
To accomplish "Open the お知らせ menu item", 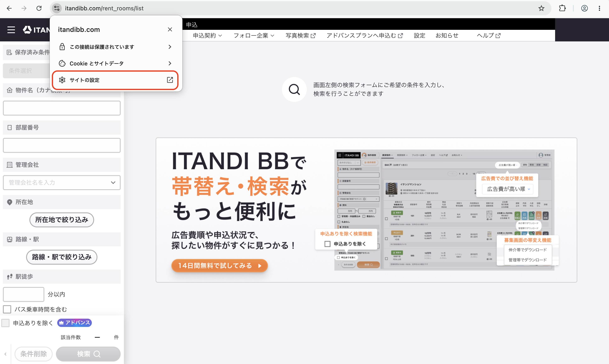I will [x=447, y=36].
